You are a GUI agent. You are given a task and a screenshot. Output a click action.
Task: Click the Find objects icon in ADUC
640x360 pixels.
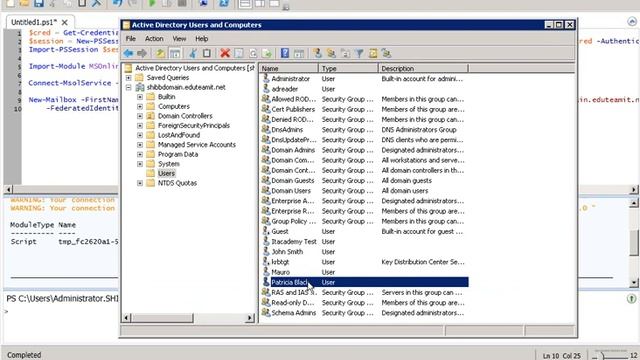[x=373, y=53]
